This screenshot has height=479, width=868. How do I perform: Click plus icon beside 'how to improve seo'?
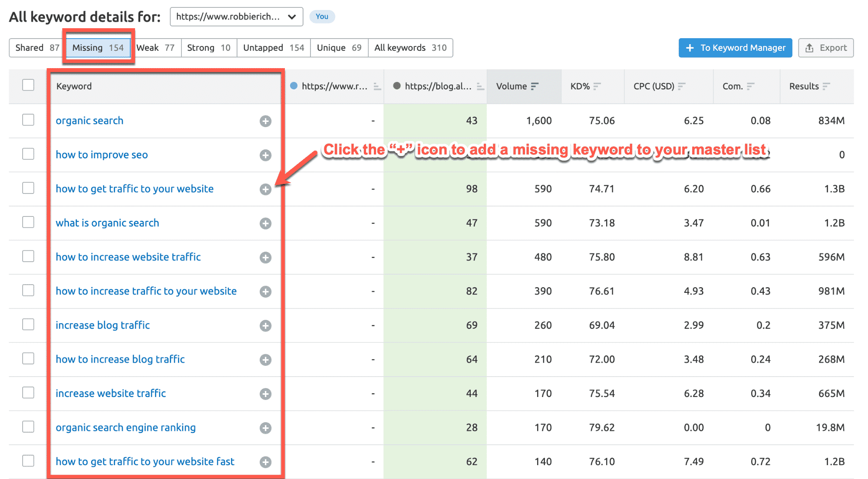click(x=265, y=155)
